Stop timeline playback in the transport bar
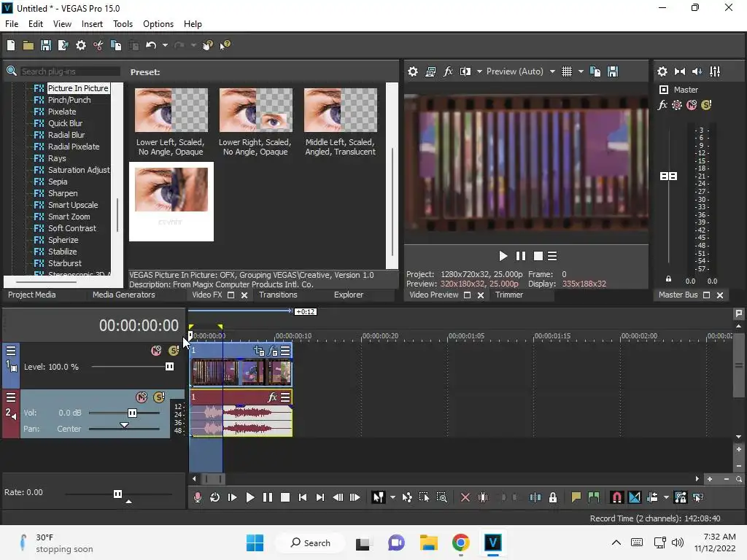The image size is (747, 560). pyautogui.click(x=285, y=497)
